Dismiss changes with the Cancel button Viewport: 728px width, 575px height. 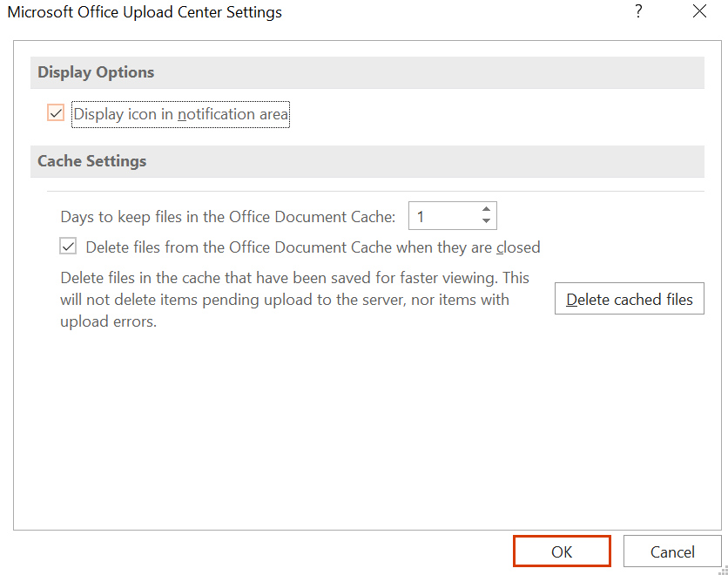671,551
